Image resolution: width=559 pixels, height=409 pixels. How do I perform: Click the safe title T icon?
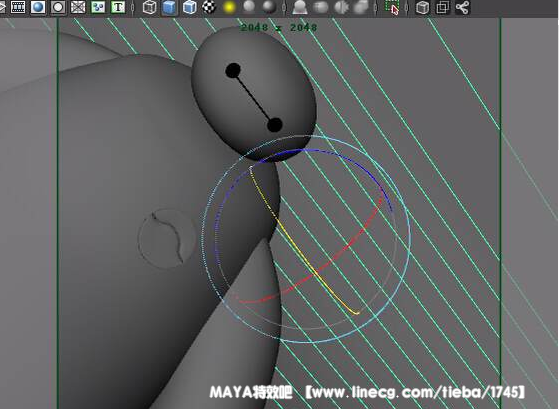click(x=118, y=7)
